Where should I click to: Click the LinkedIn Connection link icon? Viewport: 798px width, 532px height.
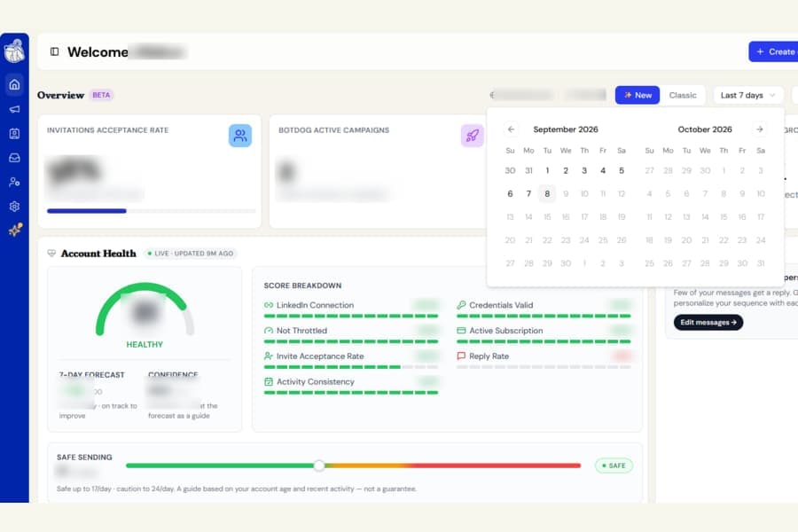point(269,305)
